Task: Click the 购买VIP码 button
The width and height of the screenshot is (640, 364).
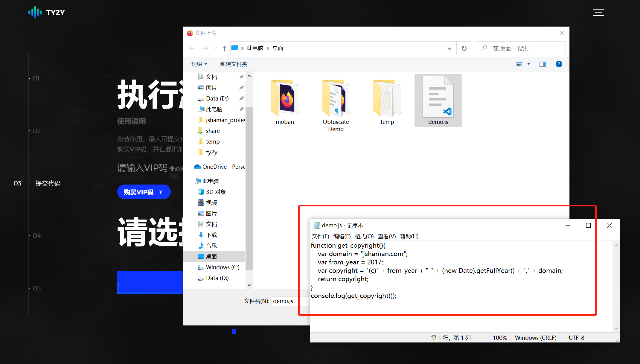Action: (x=144, y=192)
